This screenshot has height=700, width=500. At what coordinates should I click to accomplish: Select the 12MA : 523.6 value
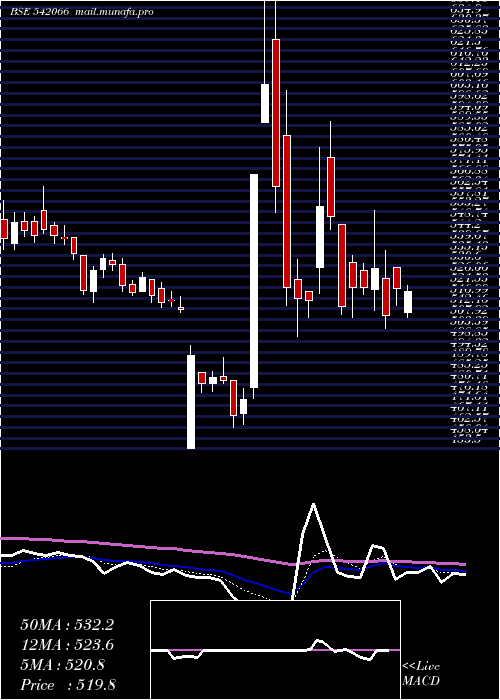click(x=67, y=645)
